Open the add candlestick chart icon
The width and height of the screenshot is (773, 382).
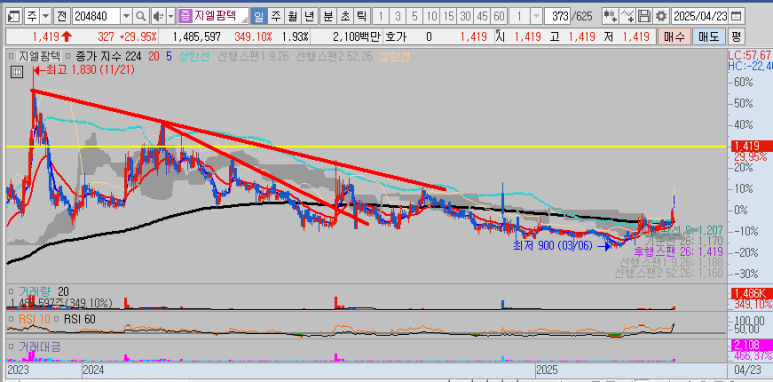coord(610,16)
